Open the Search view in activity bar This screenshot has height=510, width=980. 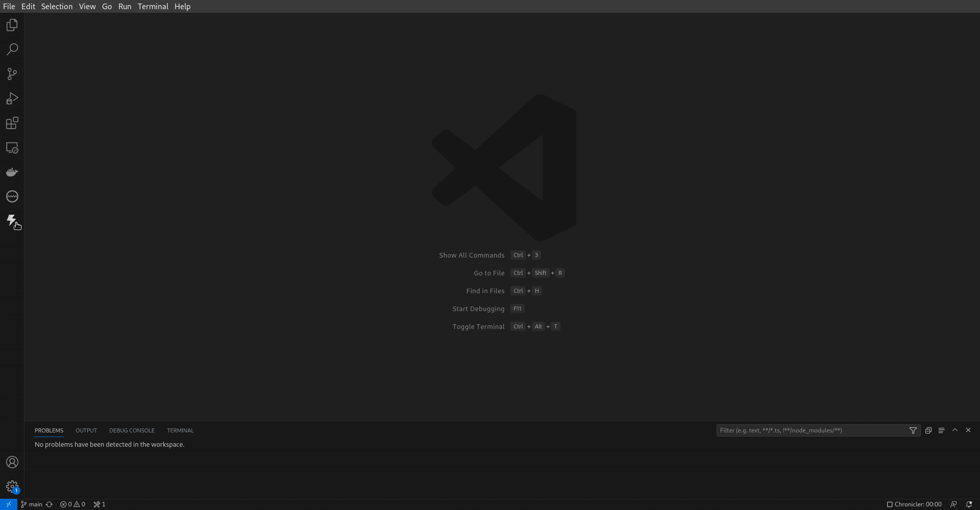12,49
